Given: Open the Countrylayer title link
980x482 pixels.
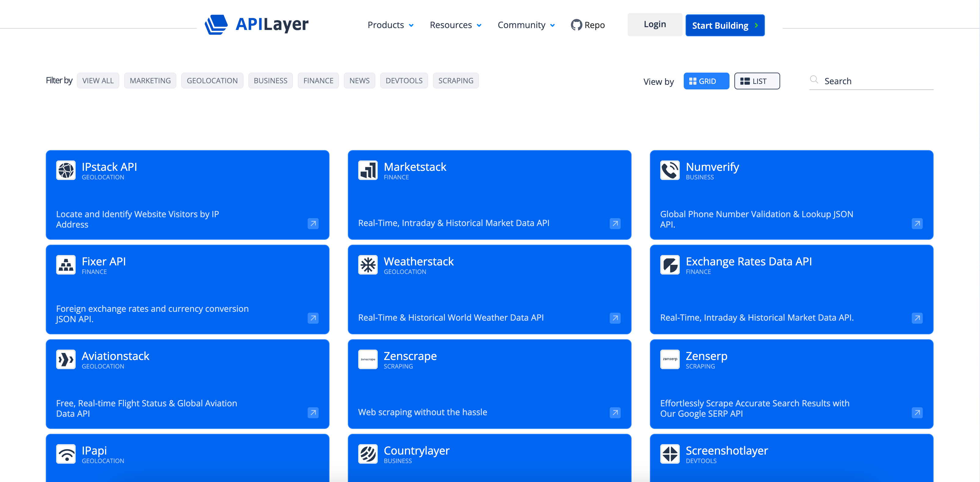Looking at the screenshot, I should 416,450.
